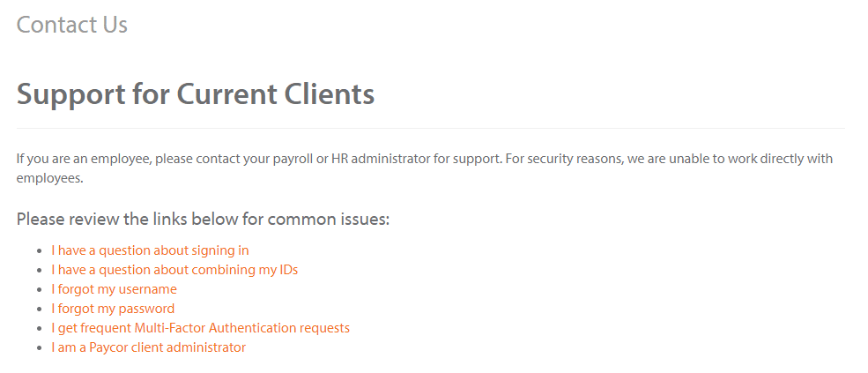Screen dimensions: 868x373
Task: Click the lone 'employees.' word ending the paragraph
Action: pos(50,179)
